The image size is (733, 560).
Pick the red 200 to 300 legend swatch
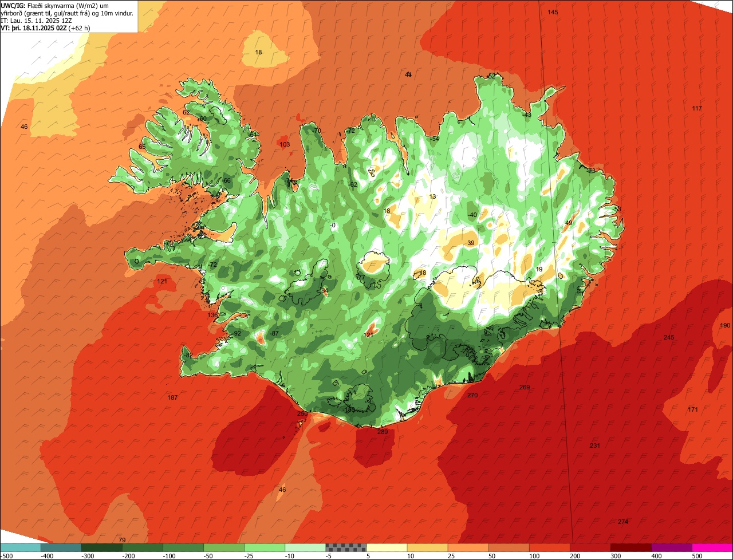coord(590,547)
